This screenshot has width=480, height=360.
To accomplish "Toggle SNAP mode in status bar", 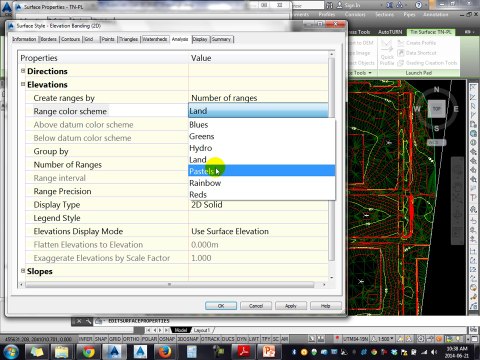I will (101, 339).
